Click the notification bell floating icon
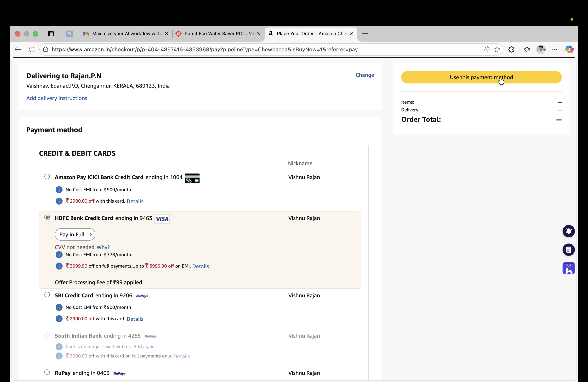Screen dimensions: 588x382 [x=568, y=231]
